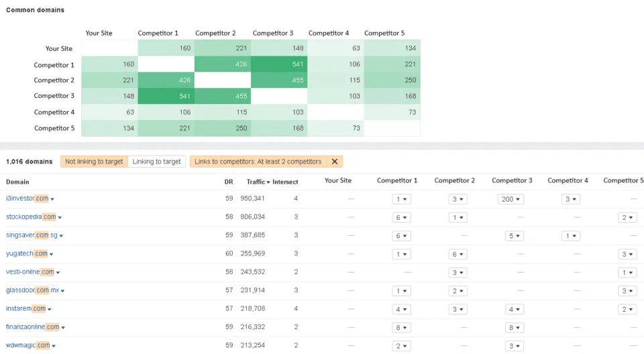The image size is (644, 354).
Task: Open i3investor.com domain link
Action: [27, 198]
